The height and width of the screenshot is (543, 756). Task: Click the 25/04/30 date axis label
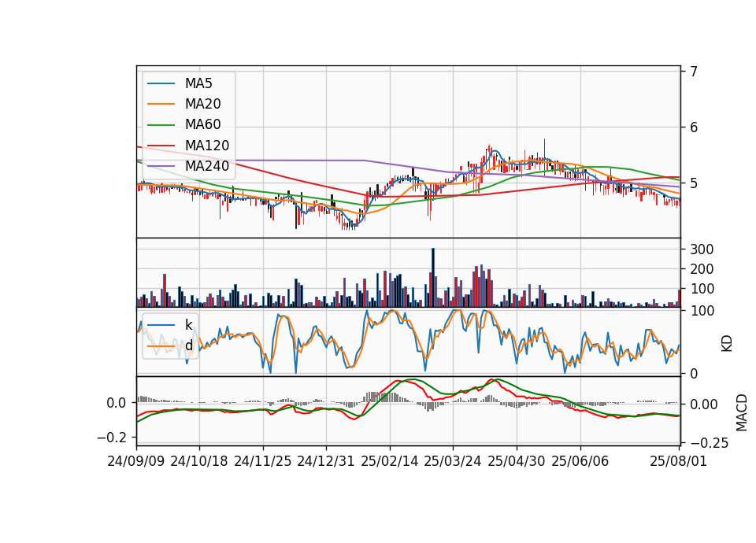[517, 461]
